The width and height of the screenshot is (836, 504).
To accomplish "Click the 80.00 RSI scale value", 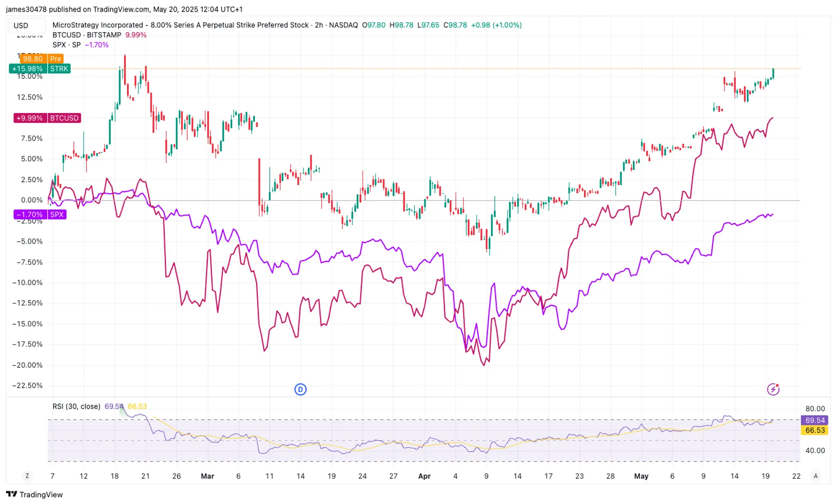I will [x=815, y=409].
